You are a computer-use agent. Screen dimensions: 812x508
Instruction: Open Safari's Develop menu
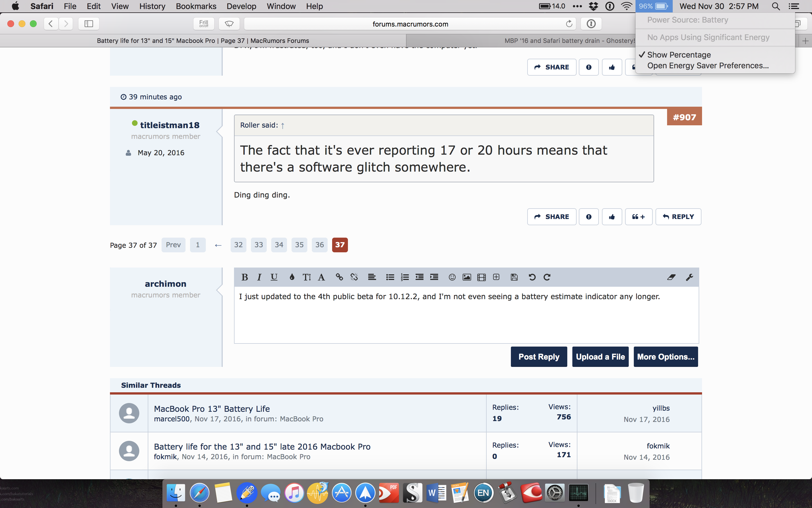pos(241,6)
